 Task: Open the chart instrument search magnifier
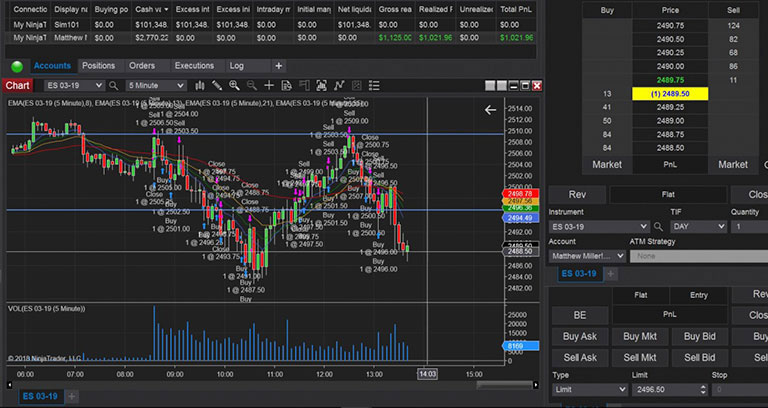114,86
